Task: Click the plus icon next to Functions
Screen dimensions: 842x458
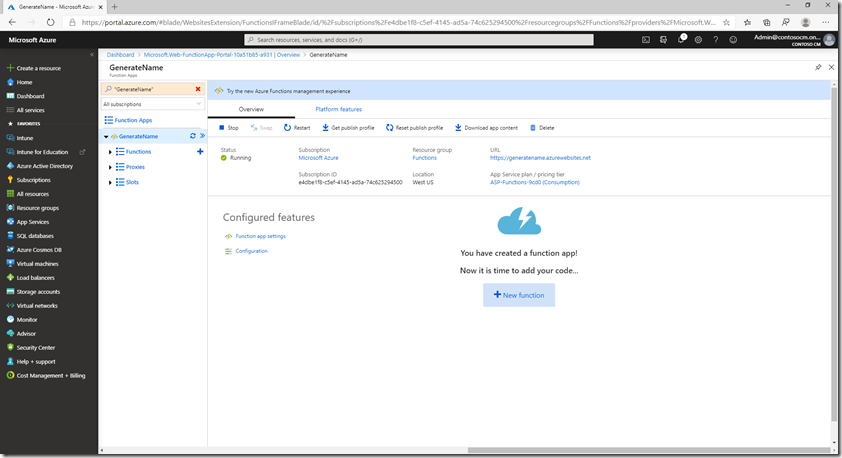Action: coord(200,151)
